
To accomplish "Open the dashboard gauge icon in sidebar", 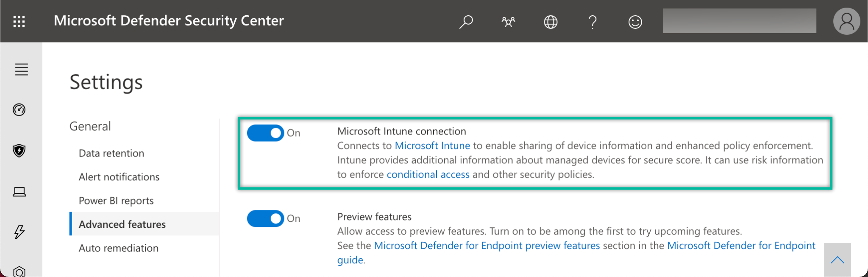I will (19, 110).
